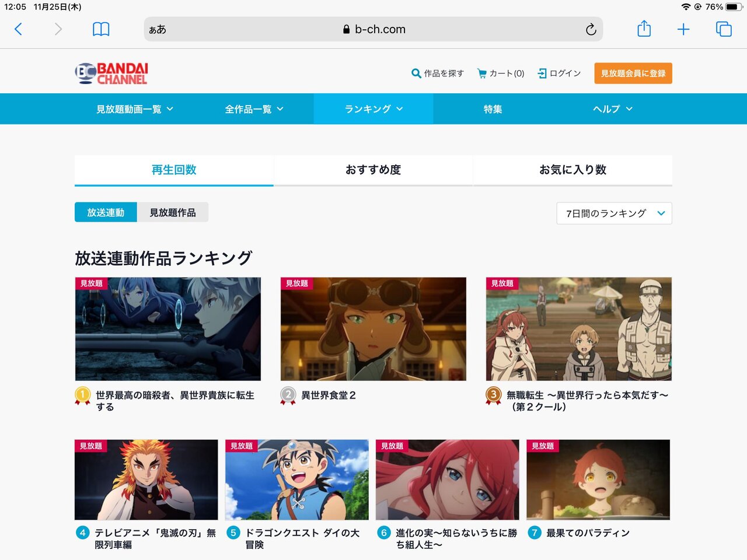Tap the Safari forward arrow

pos(58,29)
